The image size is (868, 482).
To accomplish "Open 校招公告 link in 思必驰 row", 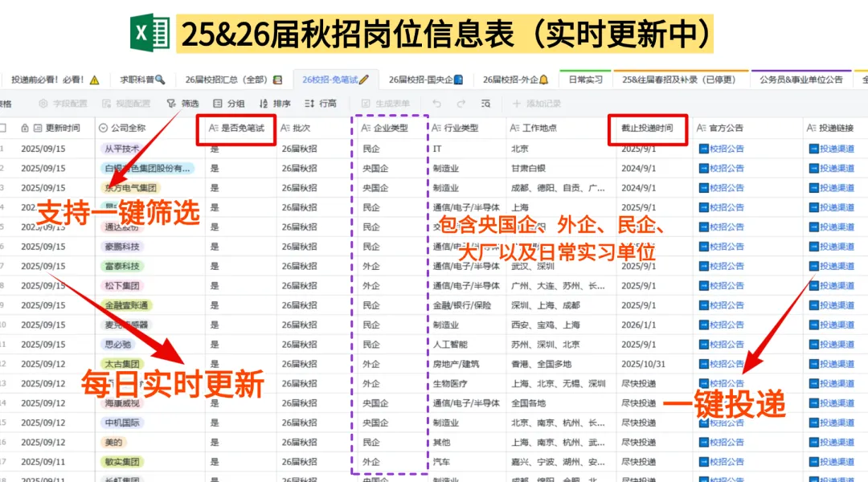I will point(721,344).
